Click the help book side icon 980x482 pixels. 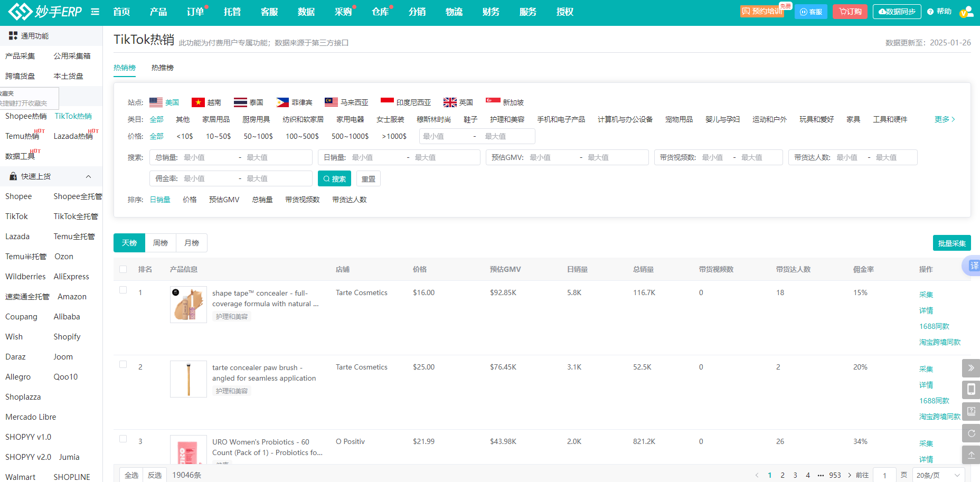click(x=971, y=411)
